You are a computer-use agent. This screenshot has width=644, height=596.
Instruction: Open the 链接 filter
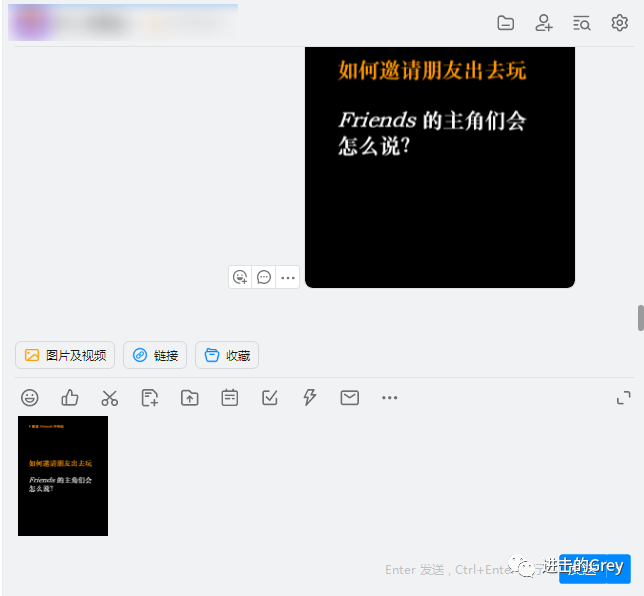155,355
